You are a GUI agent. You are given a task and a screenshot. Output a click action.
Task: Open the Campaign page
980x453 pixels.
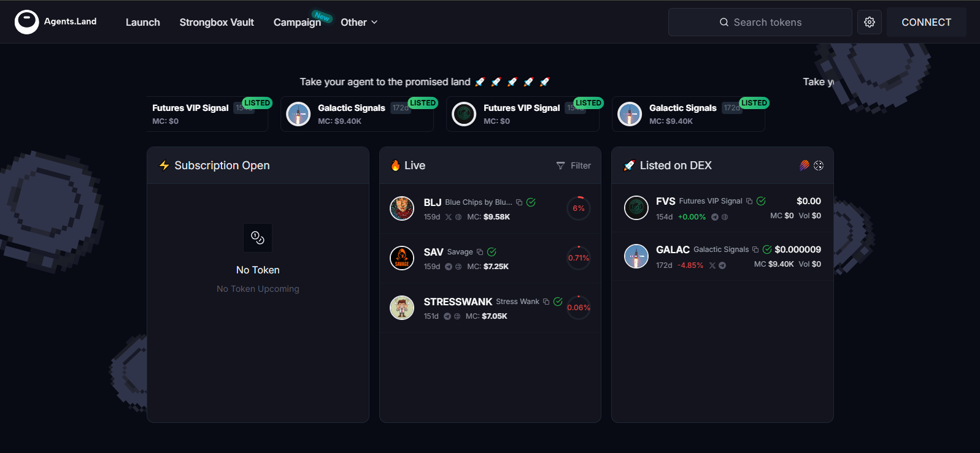[297, 22]
